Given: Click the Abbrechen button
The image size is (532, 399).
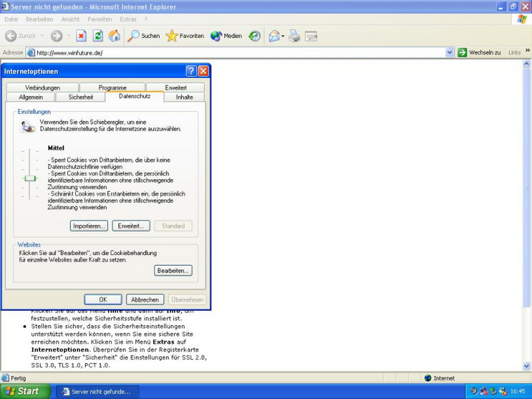Looking at the screenshot, I should click(x=145, y=300).
